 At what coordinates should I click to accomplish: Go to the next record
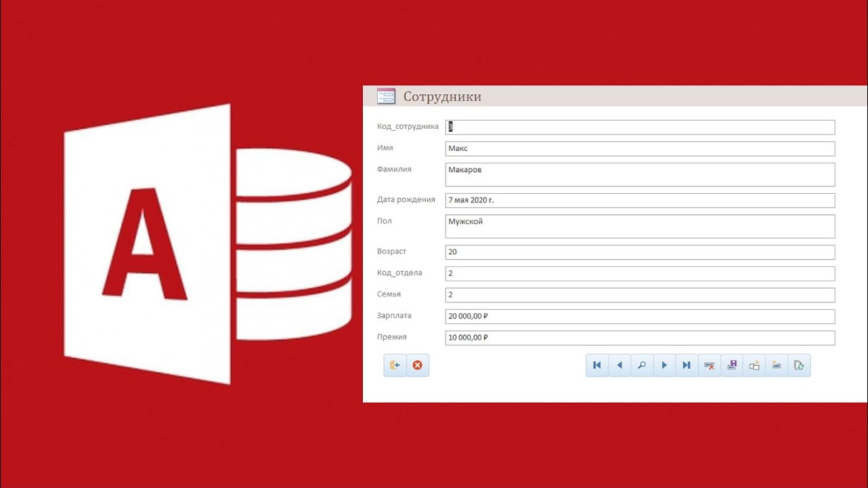click(664, 365)
